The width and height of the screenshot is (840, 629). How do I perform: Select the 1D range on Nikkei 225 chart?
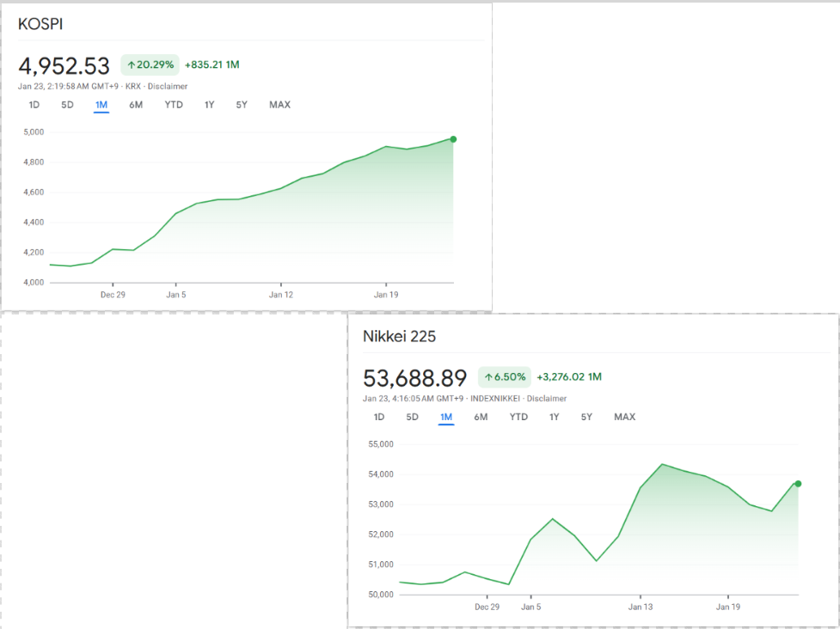379,417
